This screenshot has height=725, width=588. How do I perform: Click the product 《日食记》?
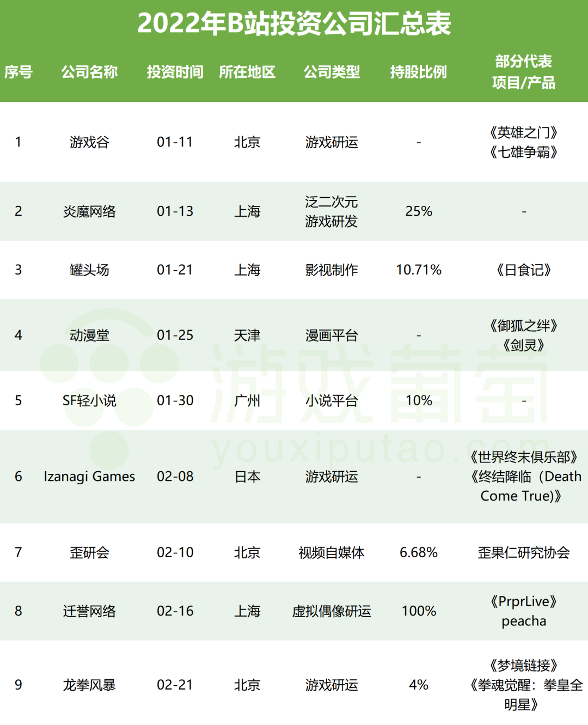coord(524,270)
